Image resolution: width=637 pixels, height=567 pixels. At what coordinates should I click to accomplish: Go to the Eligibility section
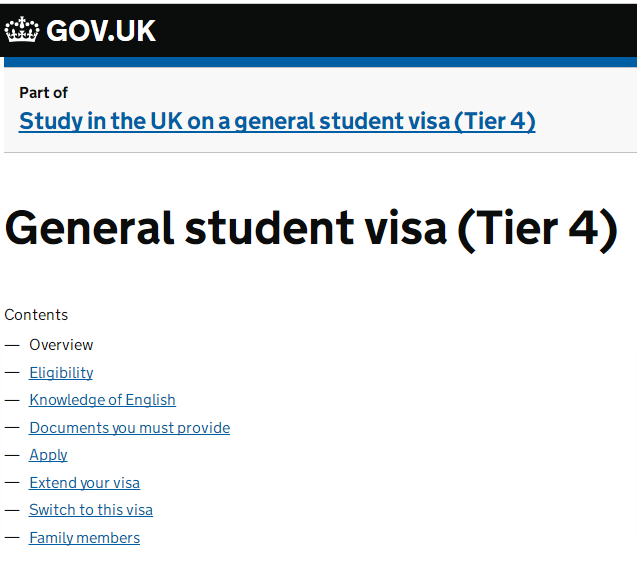click(61, 373)
